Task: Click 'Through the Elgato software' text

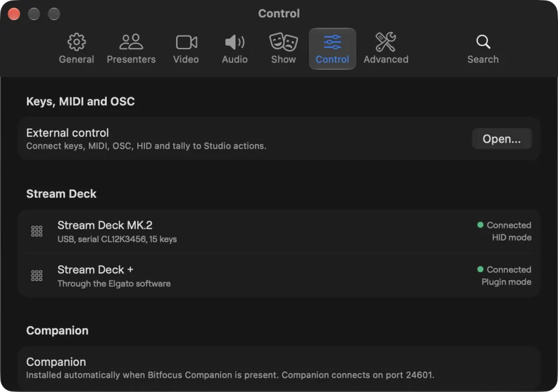Action: tap(114, 284)
